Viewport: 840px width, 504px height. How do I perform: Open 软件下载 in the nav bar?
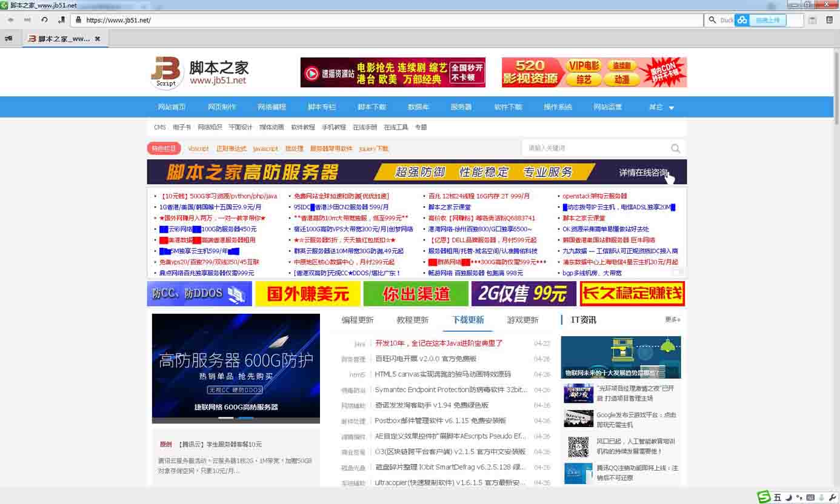tap(508, 107)
